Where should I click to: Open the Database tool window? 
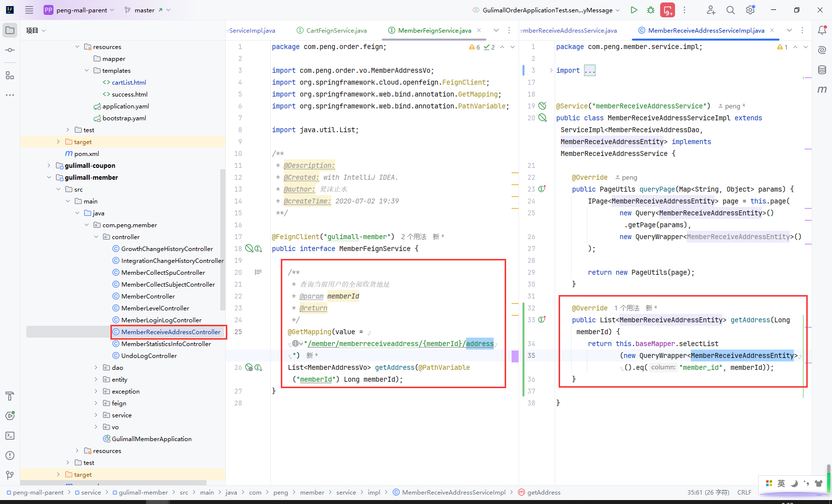pyautogui.click(x=822, y=70)
